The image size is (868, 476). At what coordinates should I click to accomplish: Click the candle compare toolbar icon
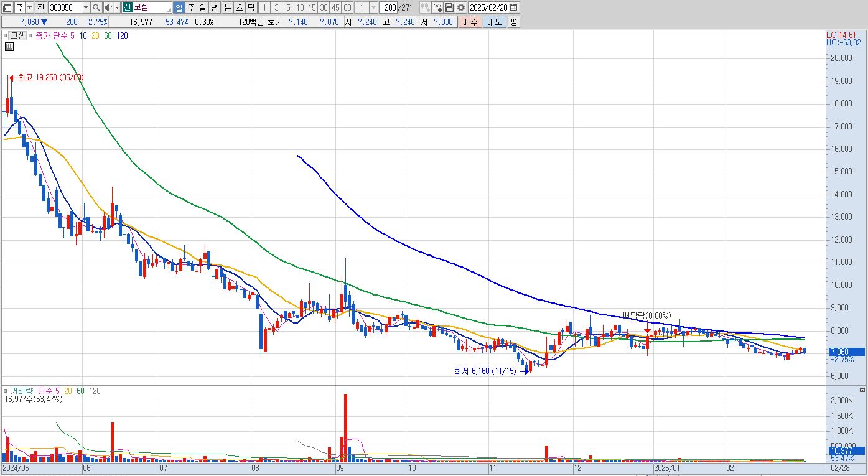tap(425, 7)
